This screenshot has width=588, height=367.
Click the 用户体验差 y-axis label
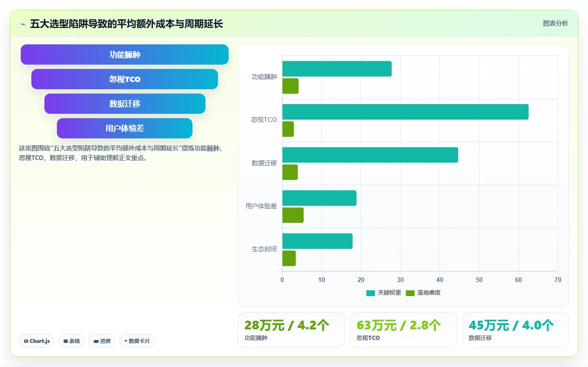point(261,206)
